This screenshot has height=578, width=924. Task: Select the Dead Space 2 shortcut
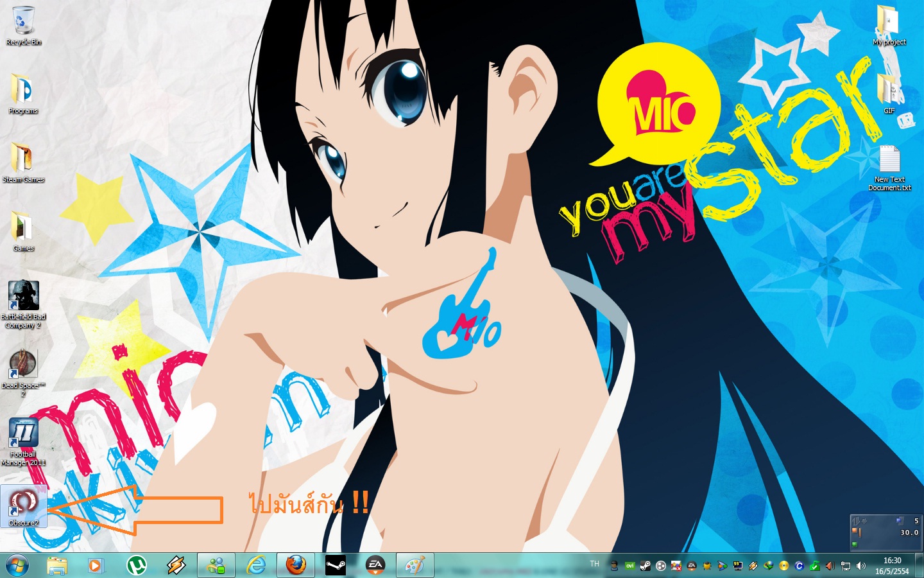(x=23, y=373)
